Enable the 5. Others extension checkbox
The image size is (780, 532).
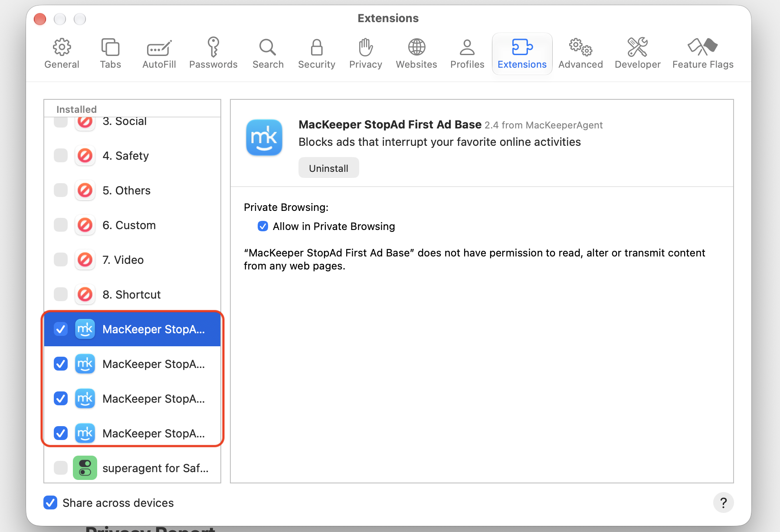pyautogui.click(x=61, y=190)
